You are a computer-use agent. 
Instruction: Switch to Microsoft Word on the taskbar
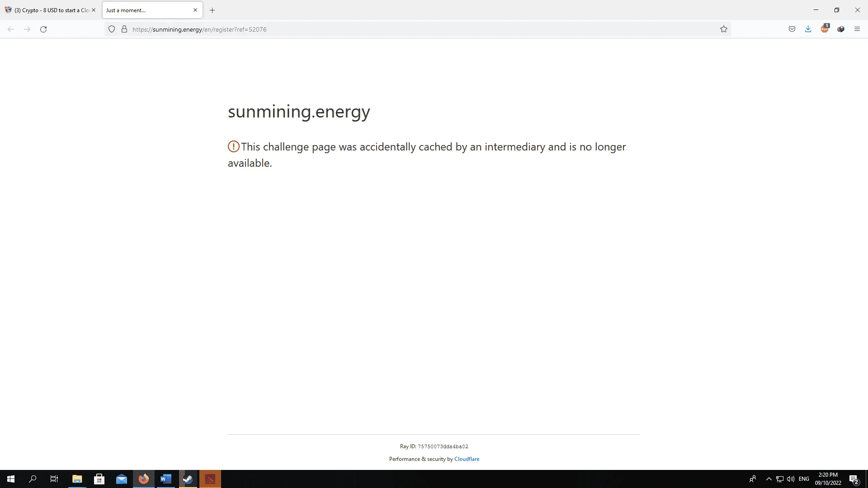click(x=166, y=479)
